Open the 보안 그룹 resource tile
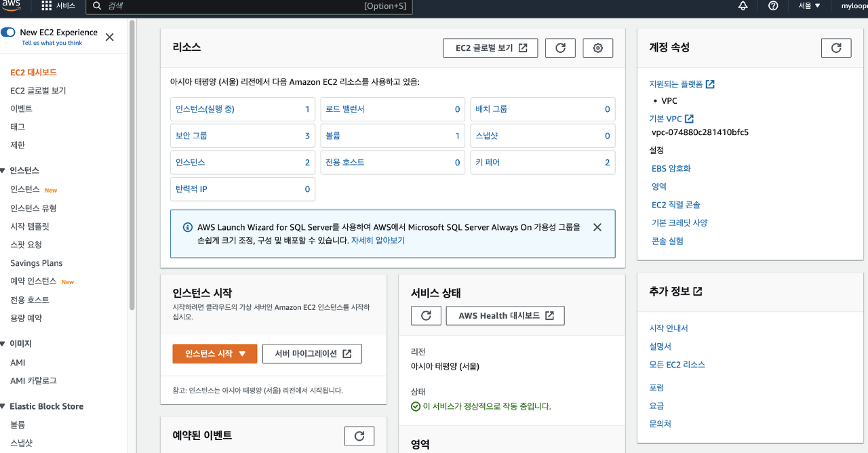This screenshot has width=868, height=453. pyautogui.click(x=242, y=136)
